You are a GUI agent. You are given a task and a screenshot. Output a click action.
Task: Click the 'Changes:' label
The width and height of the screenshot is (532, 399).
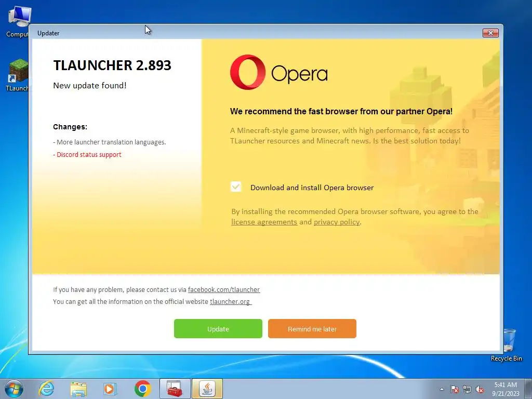click(70, 127)
